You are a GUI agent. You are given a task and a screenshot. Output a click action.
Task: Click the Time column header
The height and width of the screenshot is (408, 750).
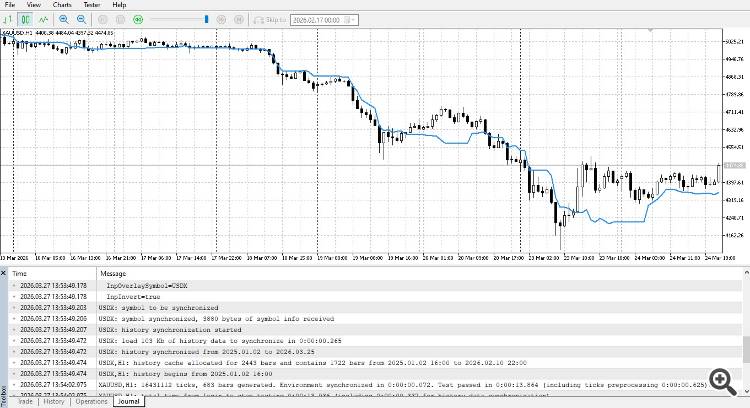(52, 274)
